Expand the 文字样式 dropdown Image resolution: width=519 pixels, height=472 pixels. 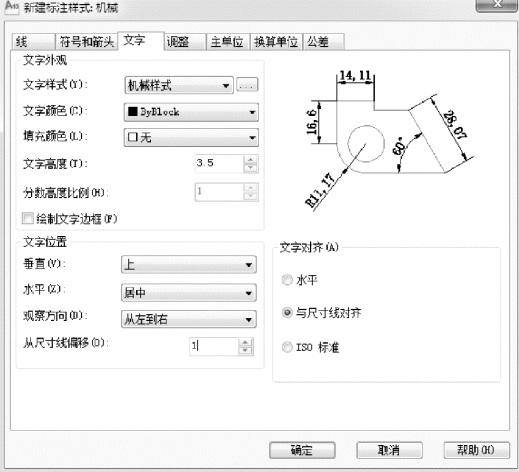point(179,85)
